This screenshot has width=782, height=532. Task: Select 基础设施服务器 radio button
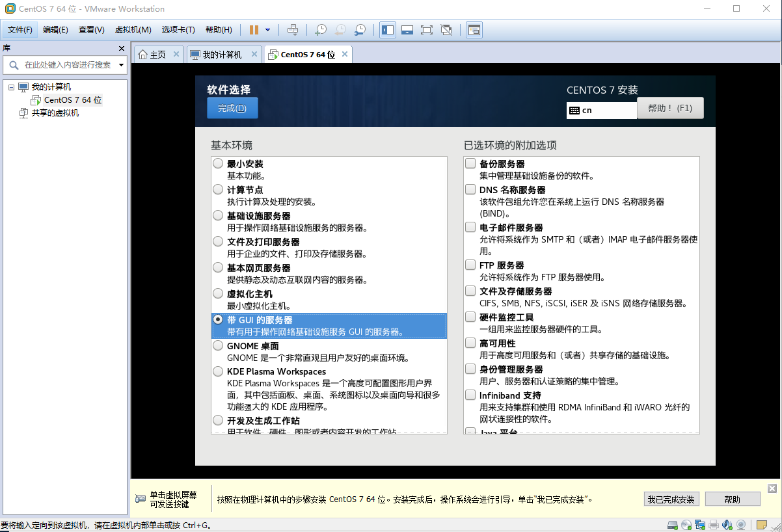click(x=219, y=216)
